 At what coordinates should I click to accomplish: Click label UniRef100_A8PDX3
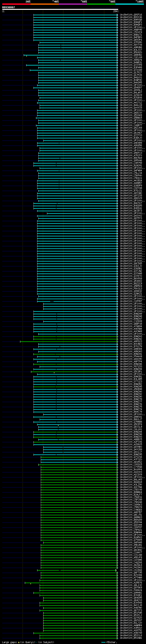pyautogui.click(x=131, y=342)
